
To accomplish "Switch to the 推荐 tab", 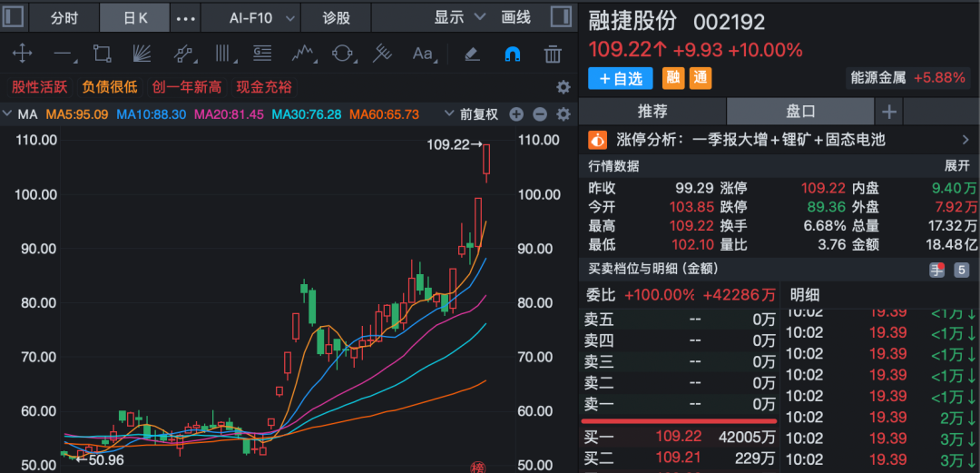I will pos(652,112).
